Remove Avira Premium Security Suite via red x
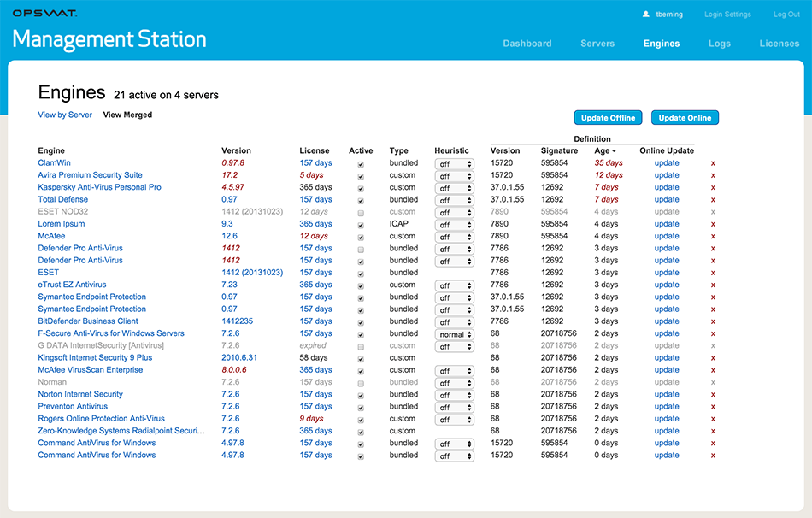The height and width of the screenshot is (518, 812). 713,175
